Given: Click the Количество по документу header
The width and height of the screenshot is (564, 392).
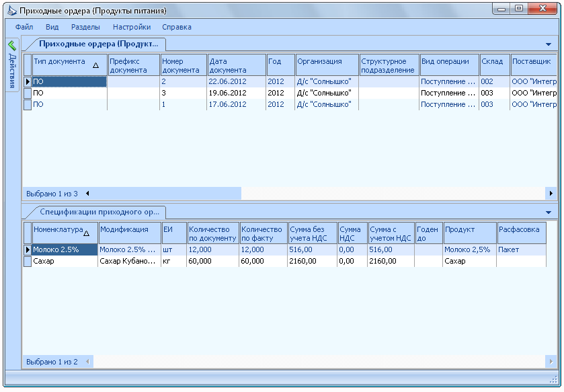Looking at the screenshot, I should (x=213, y=233).
